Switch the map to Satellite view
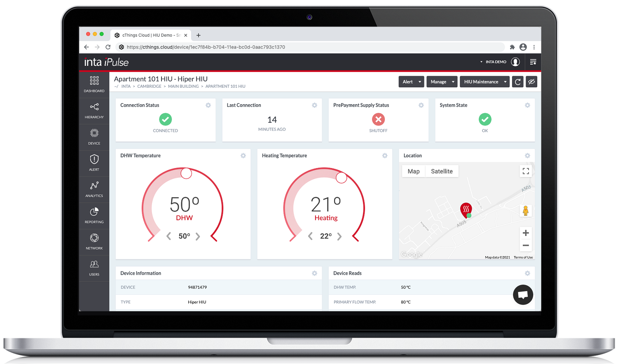This screenshot has width=618, height=364. point(442,171)
